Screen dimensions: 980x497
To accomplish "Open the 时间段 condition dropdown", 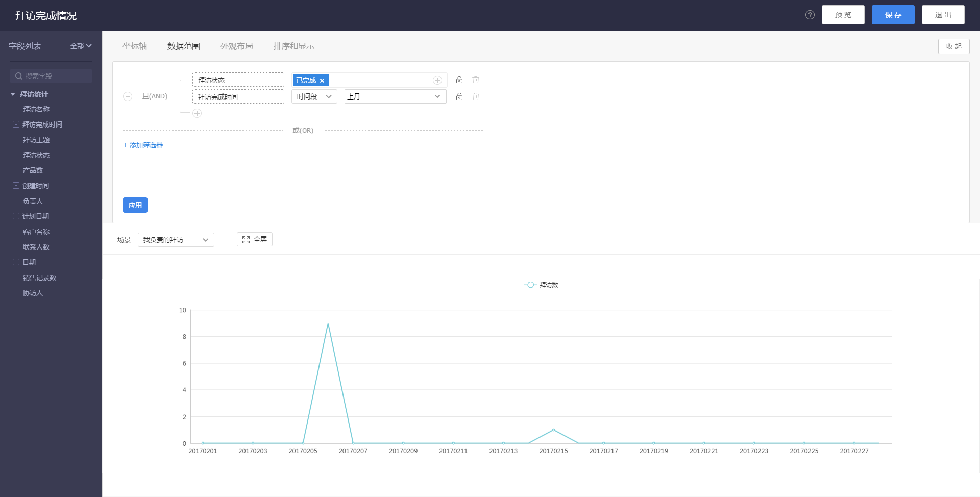I will pos(314,96).
